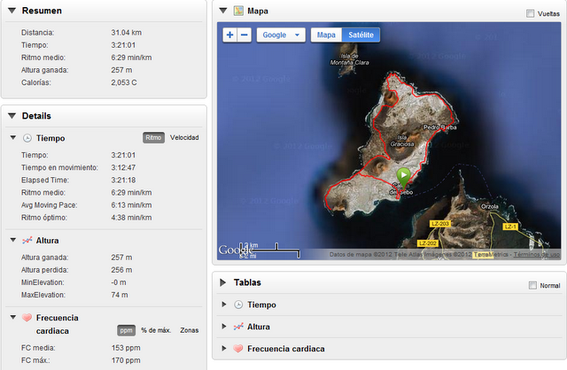Show Velocidad instead of Ritmo
Image resolution: width=567 pixels, height=370 pixels.
pyautogui.click(x=184, y=138)
